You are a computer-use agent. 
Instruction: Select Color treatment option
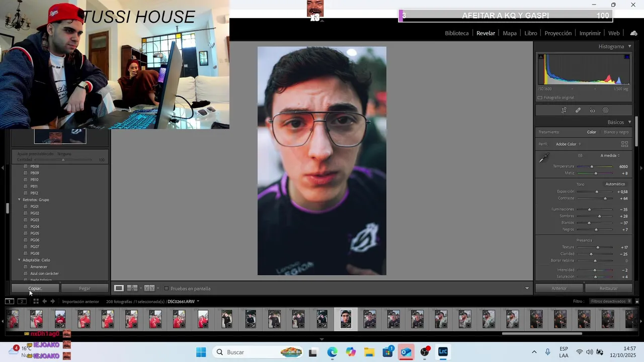point(592,132)
